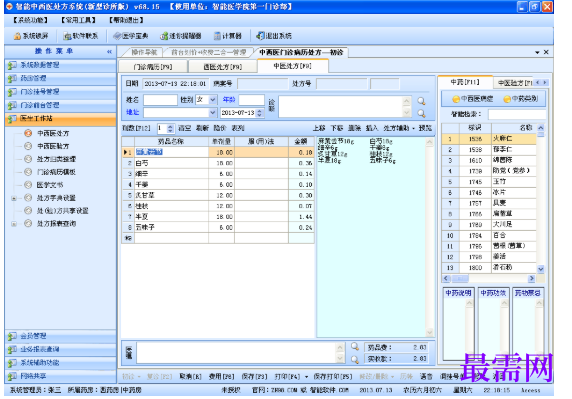Click the 删除 button
572x399 pixels.
354,128
